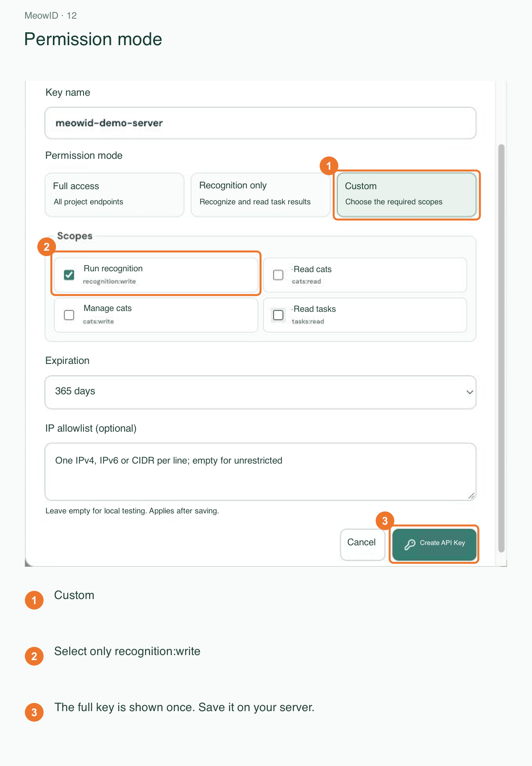Click the "IP allowlist (optional)" label
The height and width of the screenshot is (766, 532).
tap(91, 429)
